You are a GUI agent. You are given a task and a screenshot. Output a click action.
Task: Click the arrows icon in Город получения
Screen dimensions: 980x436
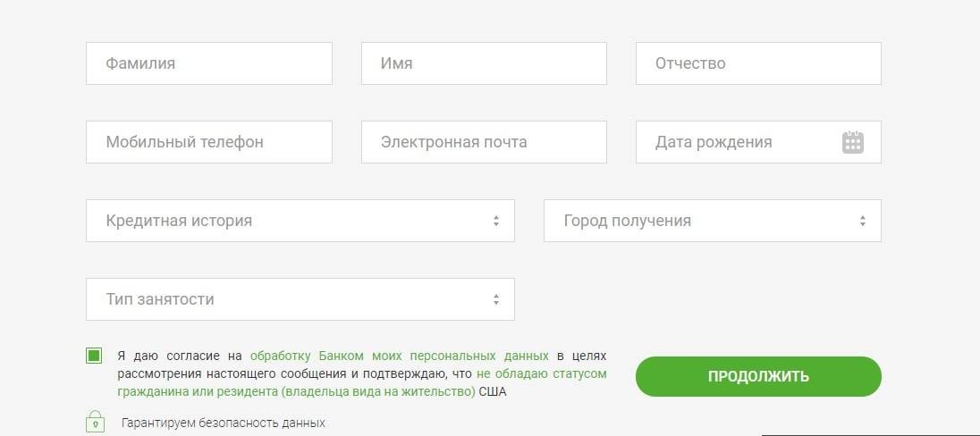[x=862, y=221]
